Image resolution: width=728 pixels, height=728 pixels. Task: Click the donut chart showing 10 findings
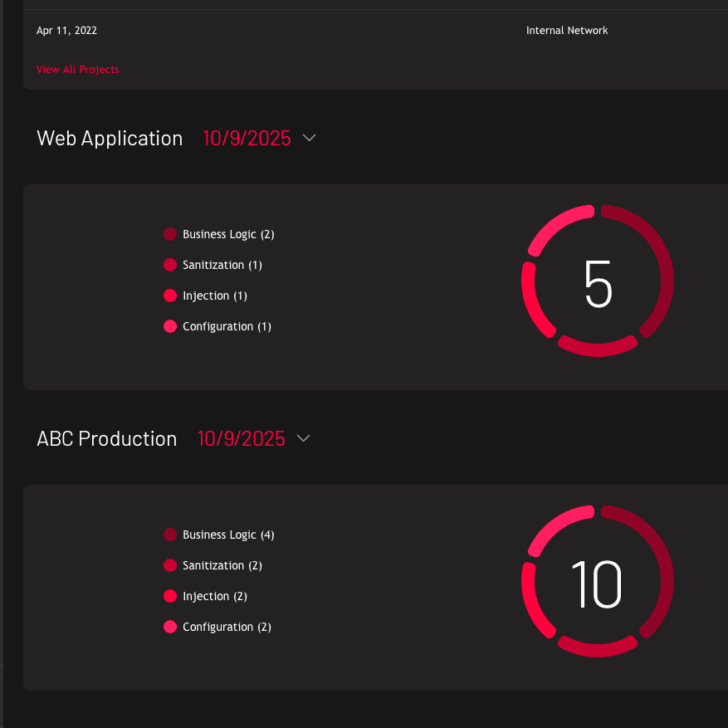click(597, 581)
